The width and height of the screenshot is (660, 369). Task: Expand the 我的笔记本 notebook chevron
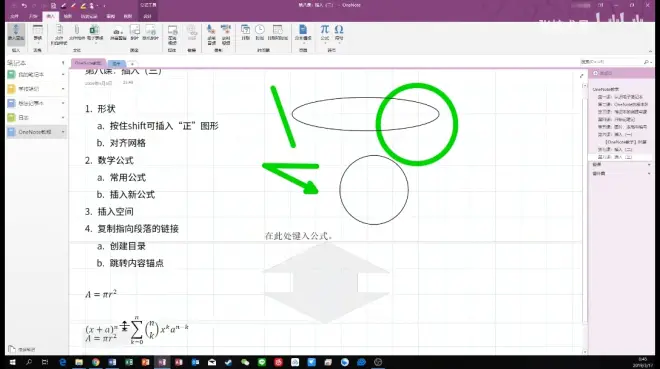(63, 74)
